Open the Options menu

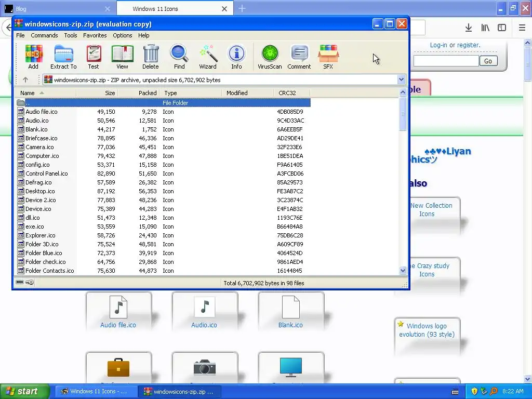pos(123,35)
